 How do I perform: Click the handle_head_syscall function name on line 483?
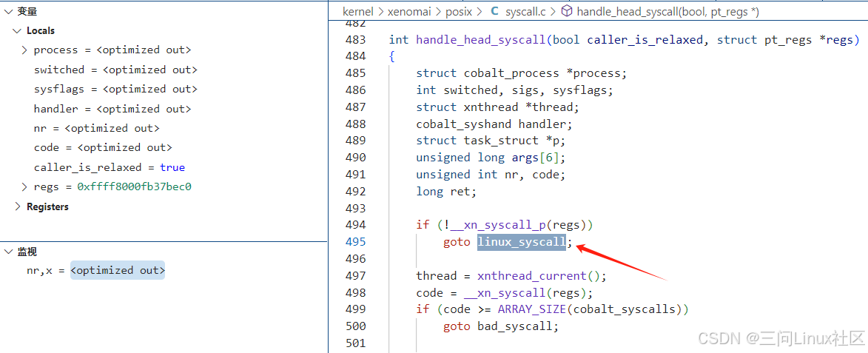pyautogui.click(x=480, y=40)
